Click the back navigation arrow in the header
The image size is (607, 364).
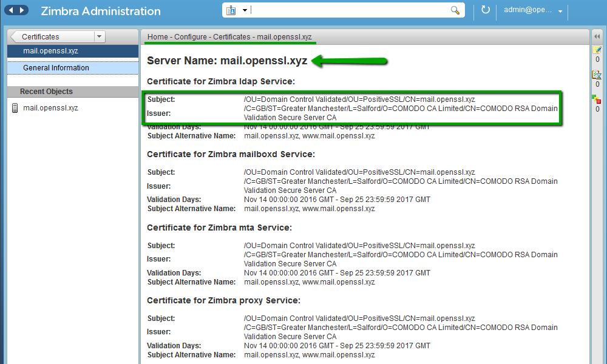pos(11,10)
